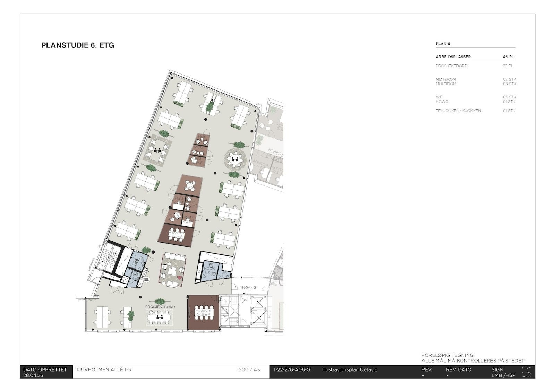This screenshot has height=392, width=555.
Task: Click the 1:200 / A3 scale text
Action: click(x=248, y=369)
